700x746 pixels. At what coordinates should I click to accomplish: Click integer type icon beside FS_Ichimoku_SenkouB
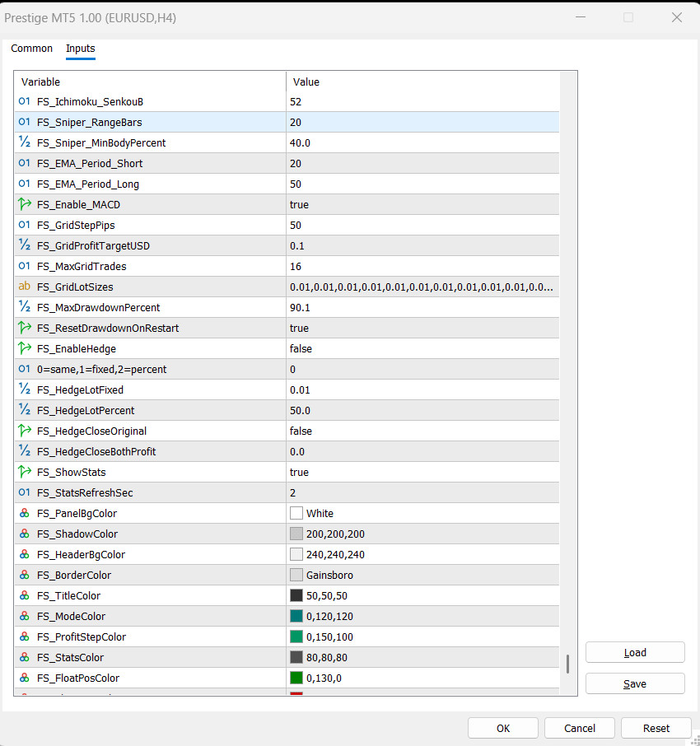click(x=24, y=101)
